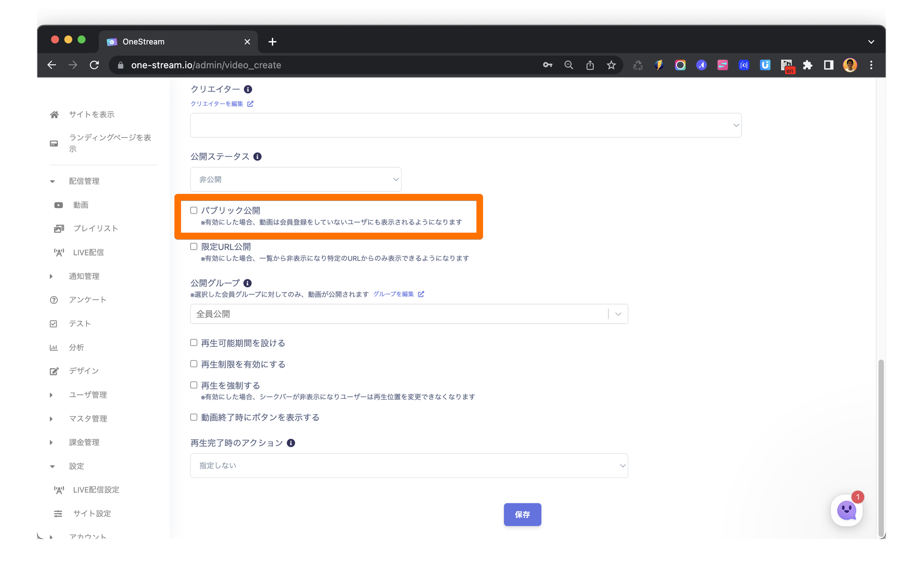Open the browser extensions puzzle icon
Screen dimensions: 923x588
pos(807,65)
